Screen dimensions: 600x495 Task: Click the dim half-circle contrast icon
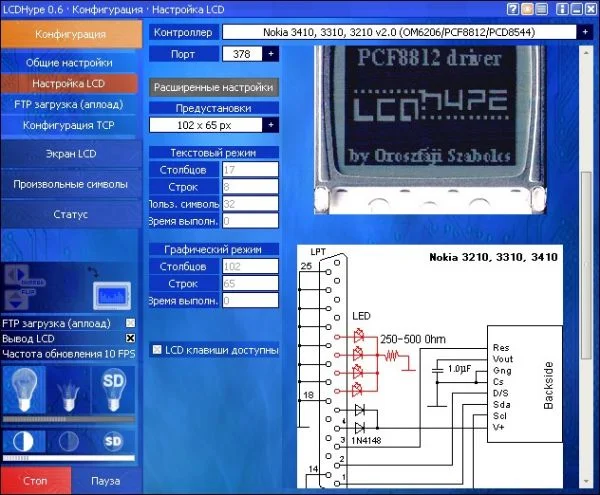click(68, 441)
